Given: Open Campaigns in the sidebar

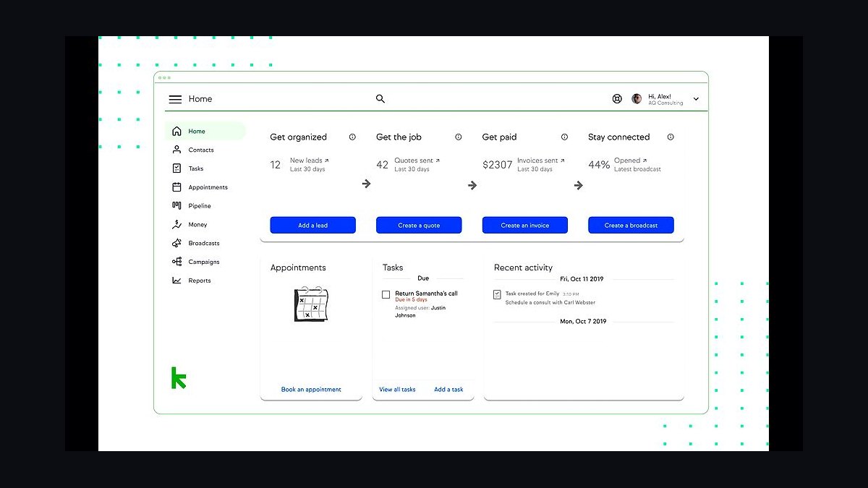Looking at the screenshot, I should tap(204, 262).
